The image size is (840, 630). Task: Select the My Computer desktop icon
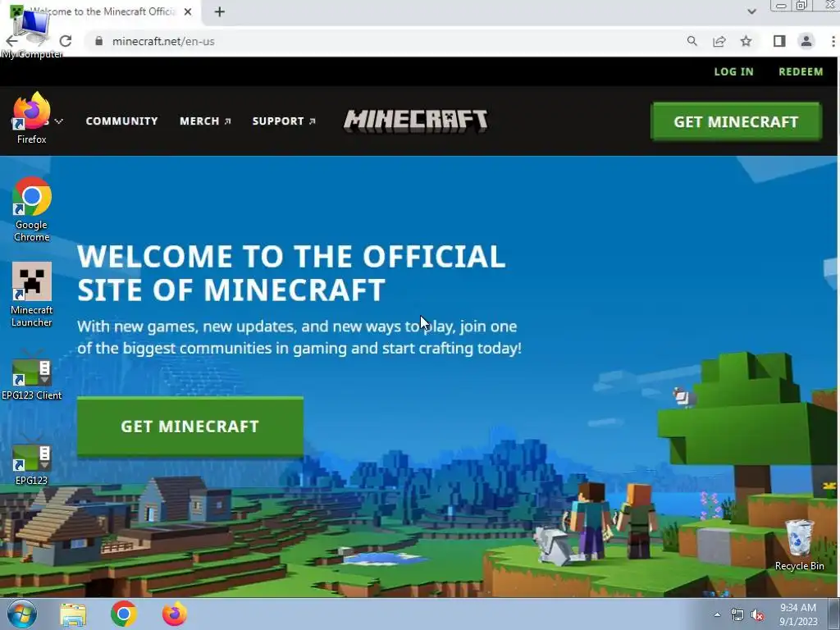coord(32,33)
